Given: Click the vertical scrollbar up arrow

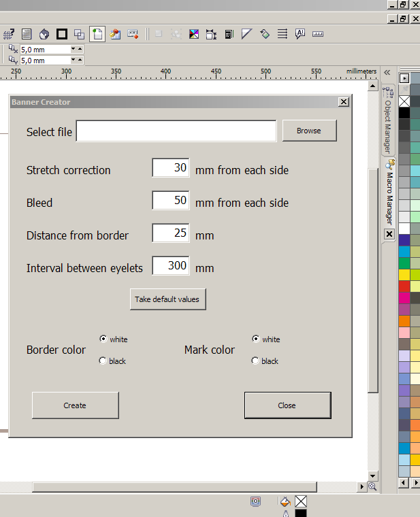Looking at the screenshot, I should pyautogui.click(x=373, y=86).
